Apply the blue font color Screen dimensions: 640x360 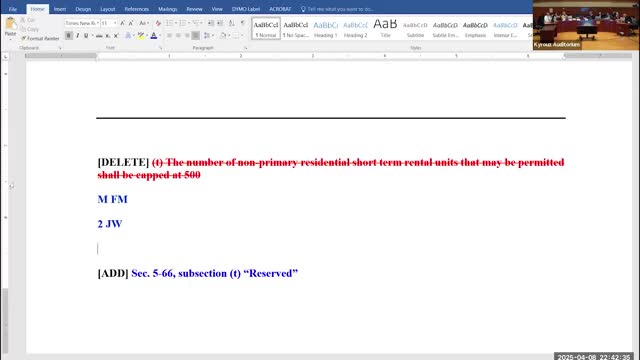154,36
